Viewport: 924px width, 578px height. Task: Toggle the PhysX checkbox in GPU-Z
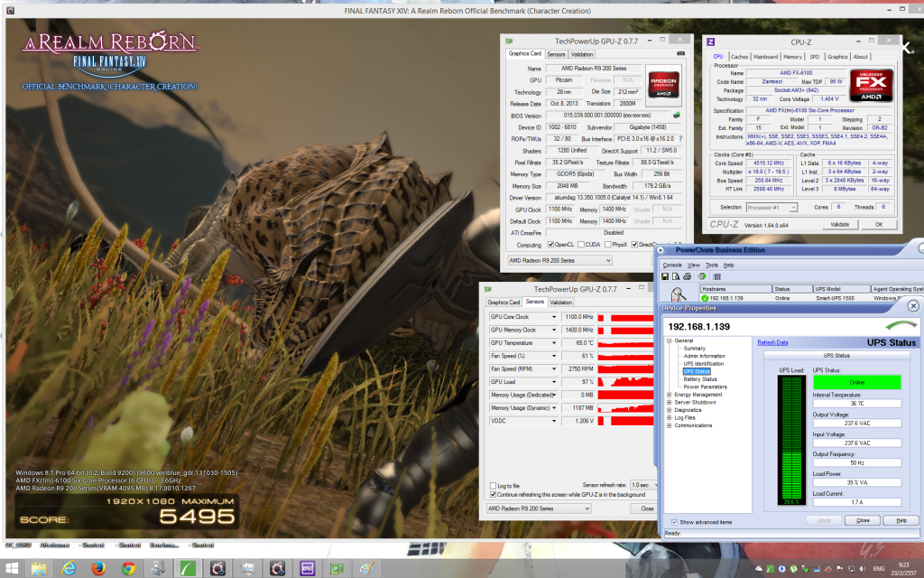click(607, 245)
